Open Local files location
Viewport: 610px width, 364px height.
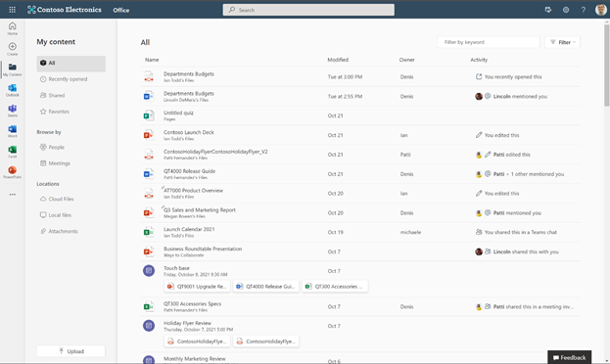point(56,215)
